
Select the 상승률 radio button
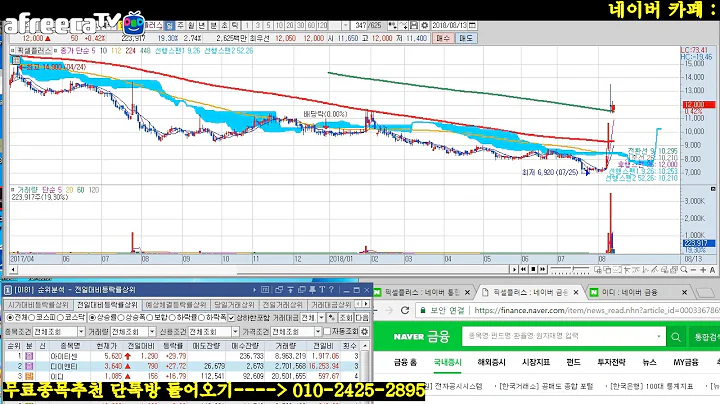coord(92,317)
